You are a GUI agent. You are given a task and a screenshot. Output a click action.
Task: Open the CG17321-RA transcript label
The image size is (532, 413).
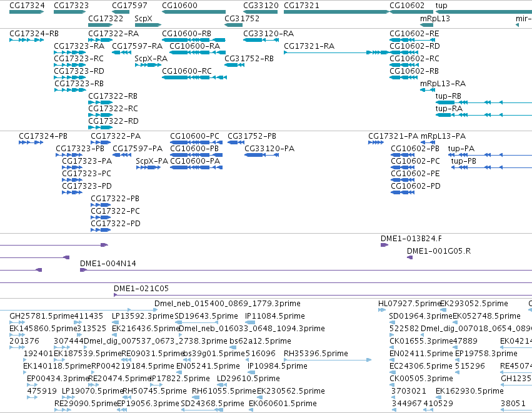[x=309, y=46]
